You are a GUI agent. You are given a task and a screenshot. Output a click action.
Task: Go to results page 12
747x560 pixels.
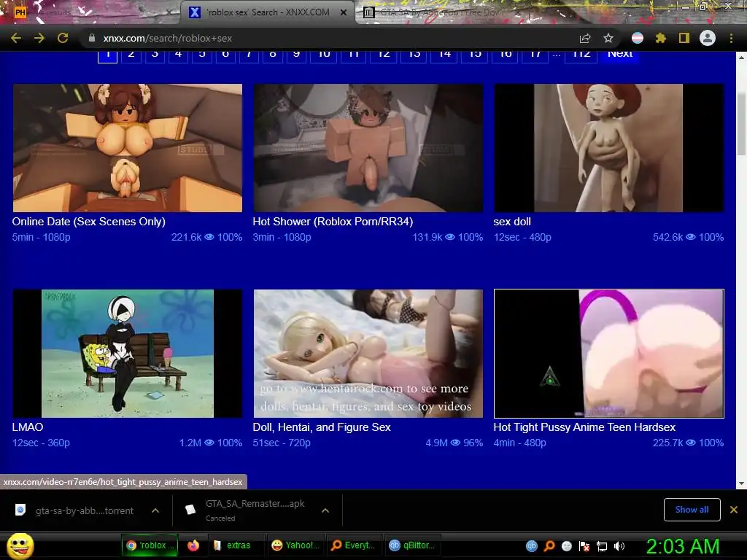click(x=384, y=55)
